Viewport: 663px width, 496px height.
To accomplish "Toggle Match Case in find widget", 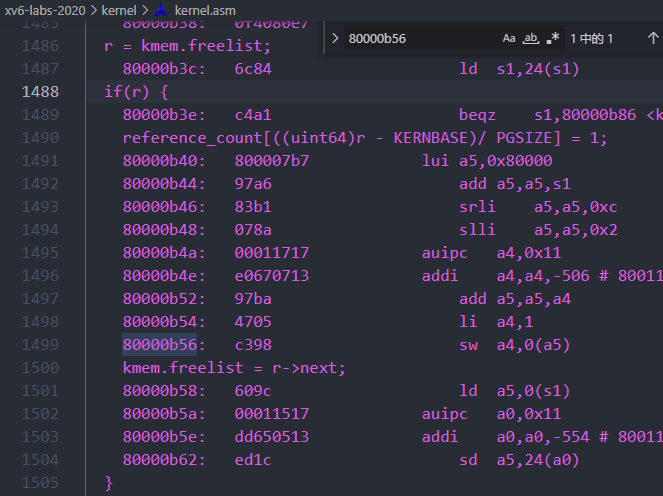I will coord(509,38).
